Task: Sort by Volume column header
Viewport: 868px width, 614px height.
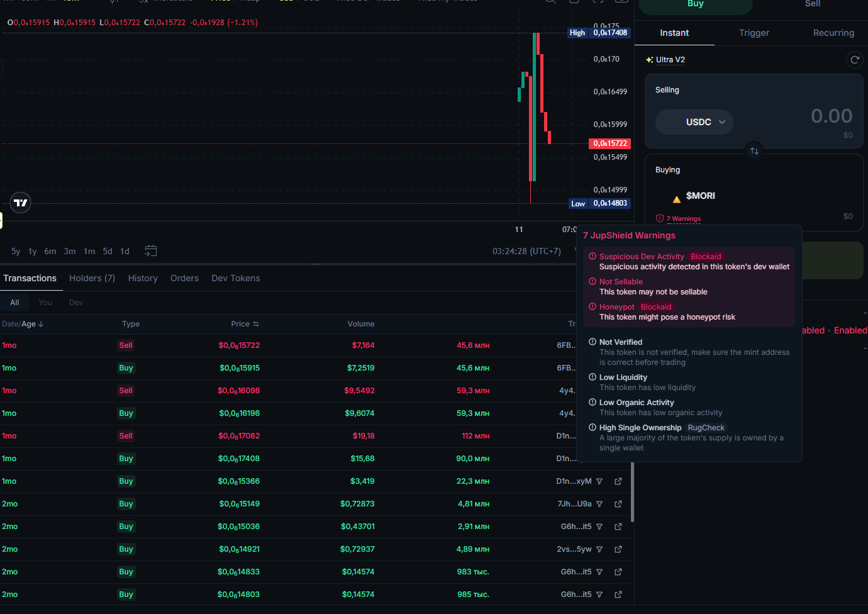Action: [361, 324]
